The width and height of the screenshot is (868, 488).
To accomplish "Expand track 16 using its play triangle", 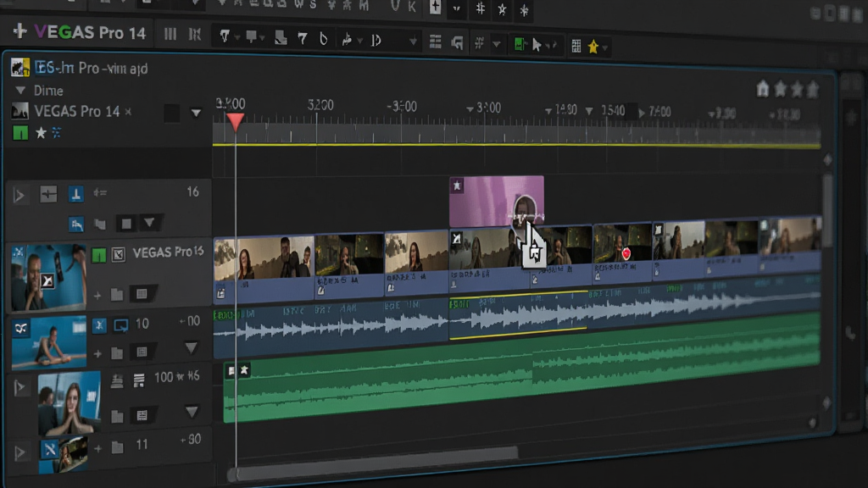I will pyautogui.click(x=19, y=196).
